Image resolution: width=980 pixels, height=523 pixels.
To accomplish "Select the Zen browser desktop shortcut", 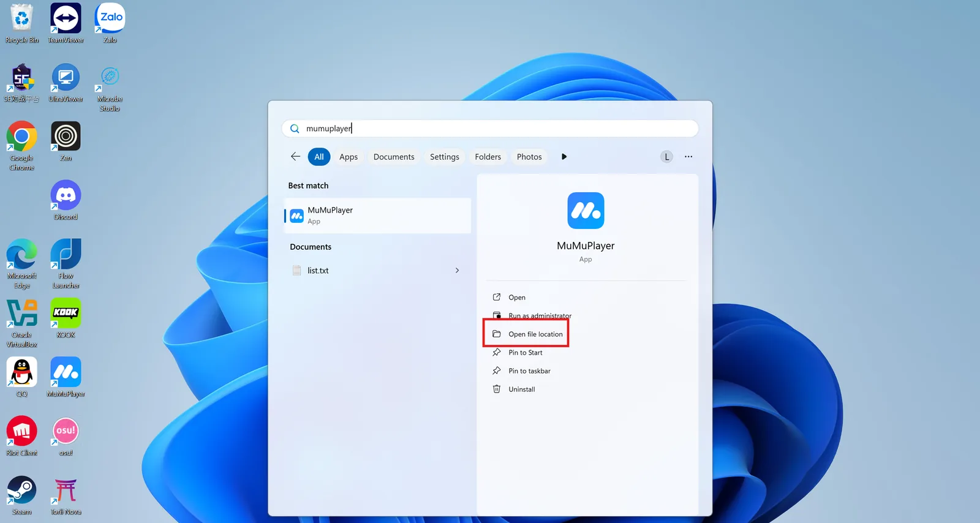I will point(66,141).
